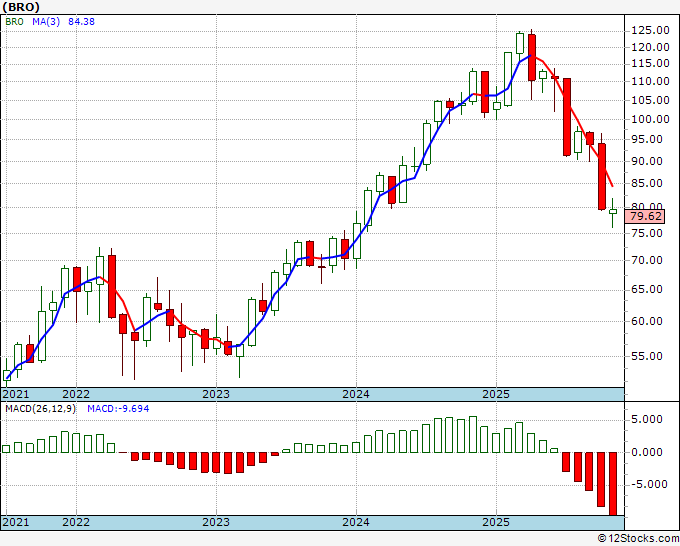Click the 84.38 moving average value
The image size is (680, 546).
(x=81, y=22)
